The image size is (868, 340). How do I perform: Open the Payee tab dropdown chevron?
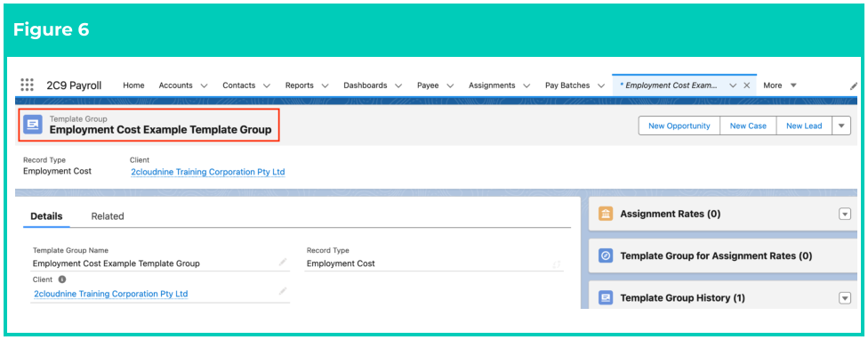point(450,85)
